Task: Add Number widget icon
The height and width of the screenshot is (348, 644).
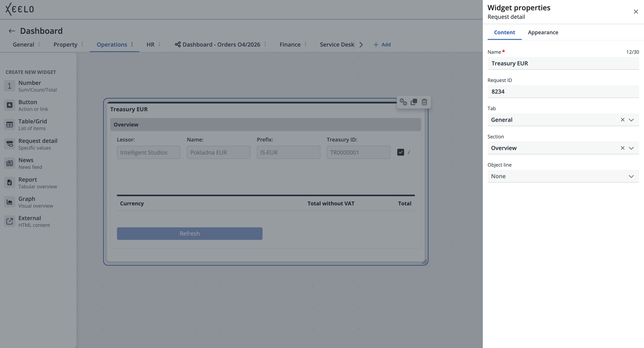Action: pos(9,86)
